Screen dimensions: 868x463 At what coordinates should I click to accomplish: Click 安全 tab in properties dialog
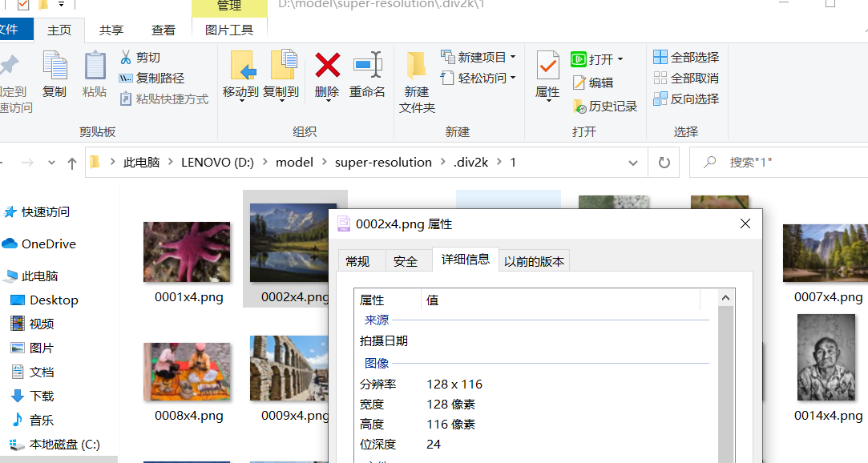[407, 260]
